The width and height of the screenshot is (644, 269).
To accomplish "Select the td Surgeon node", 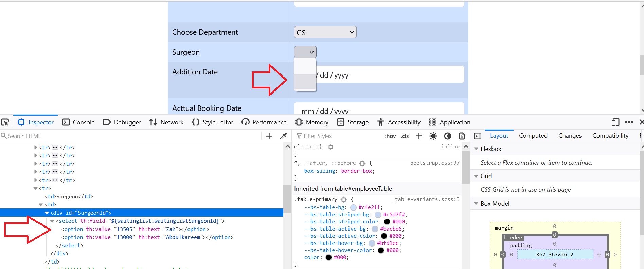I will pos(69,197).
